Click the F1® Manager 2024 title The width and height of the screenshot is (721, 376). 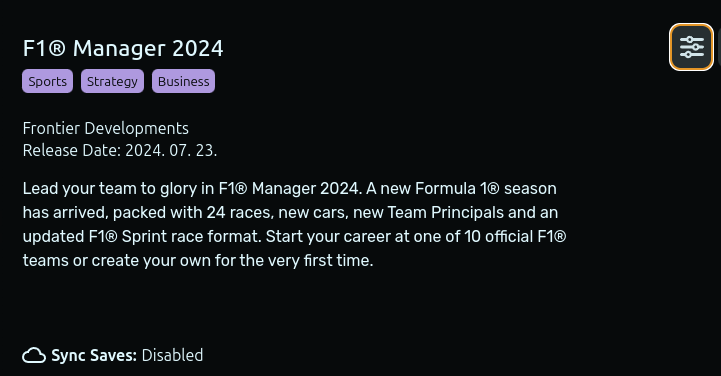(x=123, y=48)
